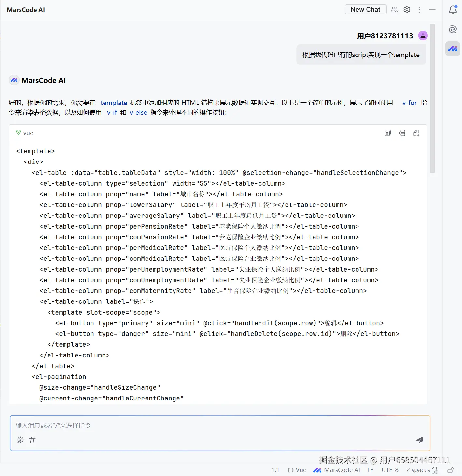462x476 pixels.
Task: Click the v-if keyword in the reply
Action: [x=112, y=112]
